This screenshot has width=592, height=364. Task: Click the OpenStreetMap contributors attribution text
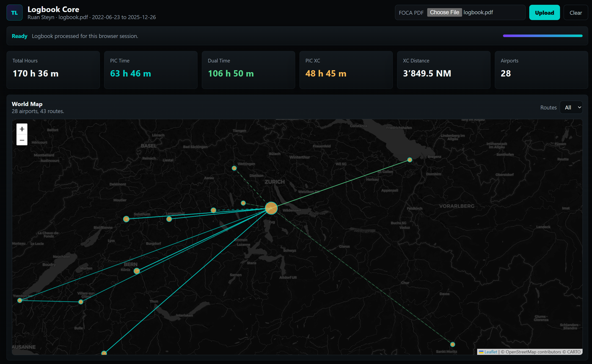pyautogui.click(x=533, y=352)
